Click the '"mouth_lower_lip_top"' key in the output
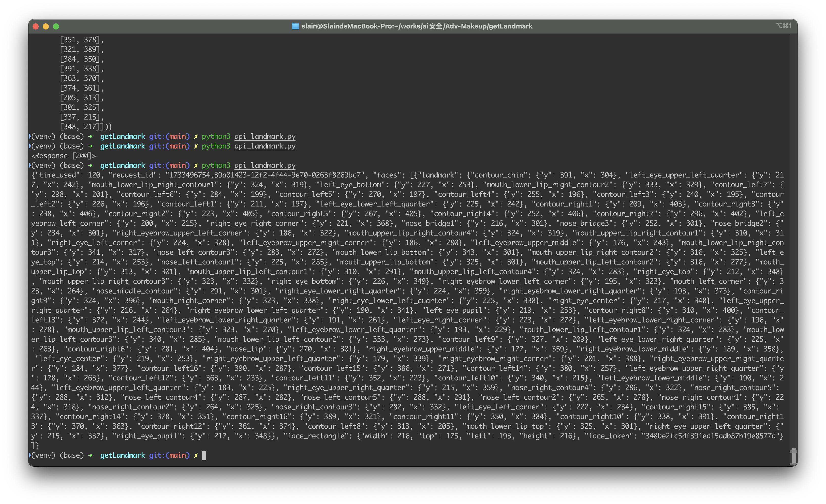826x504 pixels. [507, 426]
